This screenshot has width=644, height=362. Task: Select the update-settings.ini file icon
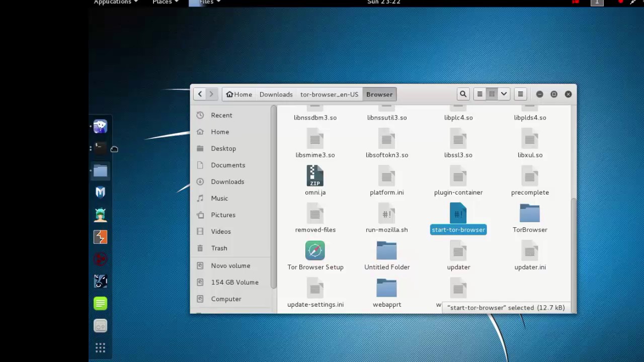pyautogui.click(x=315, y=288)
